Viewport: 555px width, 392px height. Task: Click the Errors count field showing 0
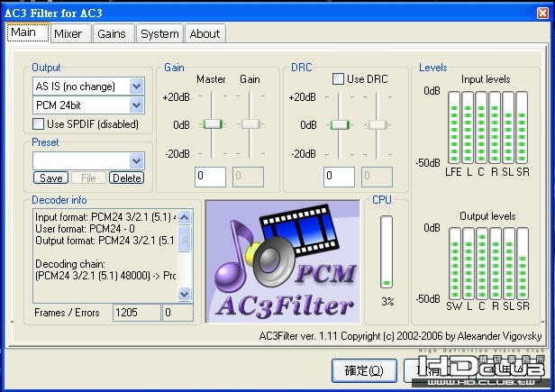(x=177, y=313)
